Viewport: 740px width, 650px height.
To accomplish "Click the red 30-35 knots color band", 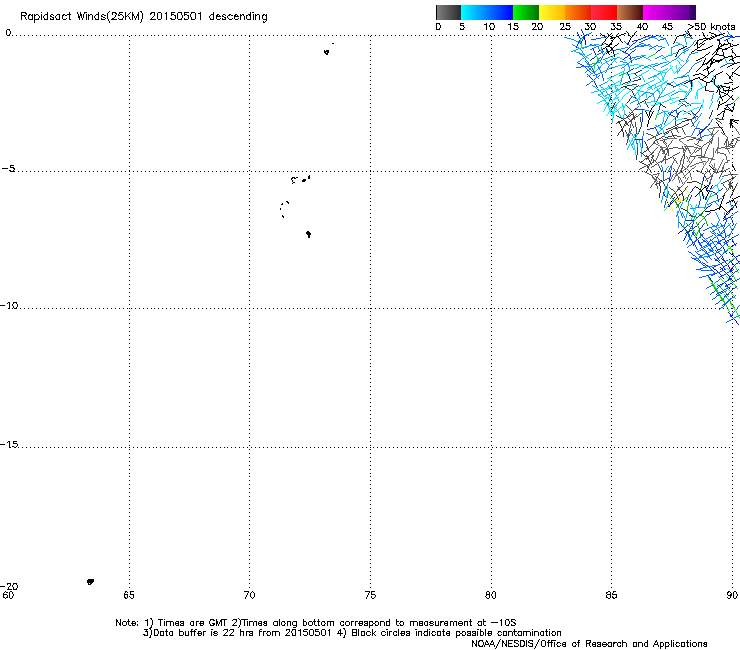I will click(604, 12).
